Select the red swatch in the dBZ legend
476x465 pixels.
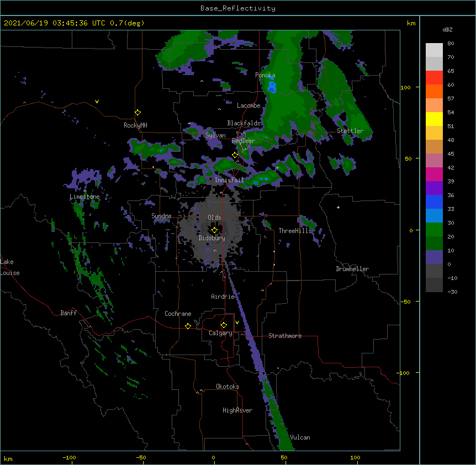(x=434, y=78)
